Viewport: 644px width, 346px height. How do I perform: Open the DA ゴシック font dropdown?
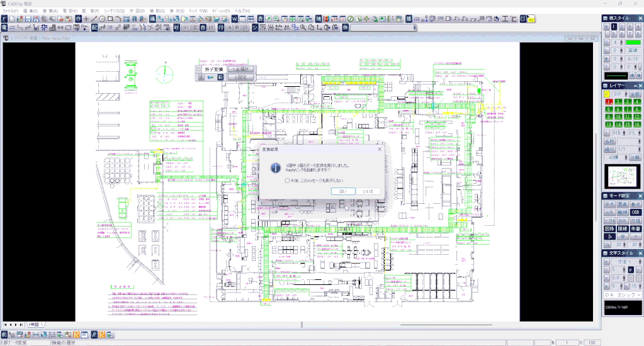point(623,295)
